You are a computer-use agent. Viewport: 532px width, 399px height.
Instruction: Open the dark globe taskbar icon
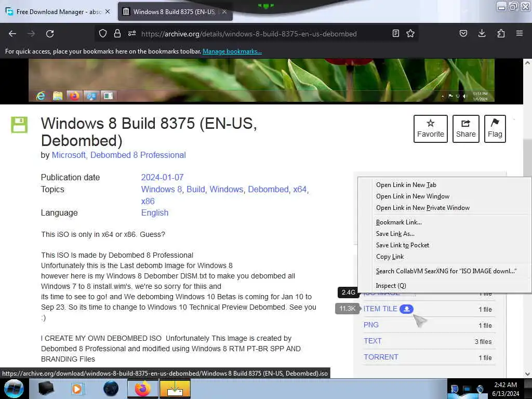tap(111, 389)
